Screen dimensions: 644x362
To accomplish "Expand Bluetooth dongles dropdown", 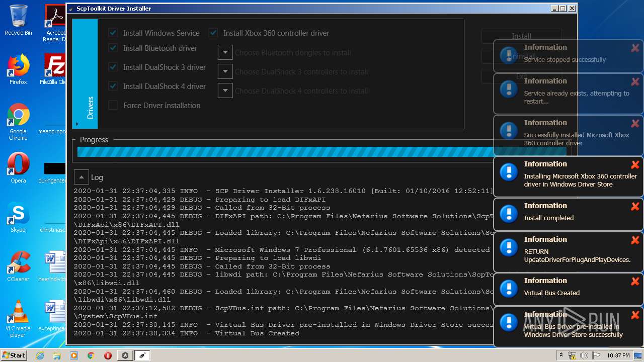I will 225,52.
